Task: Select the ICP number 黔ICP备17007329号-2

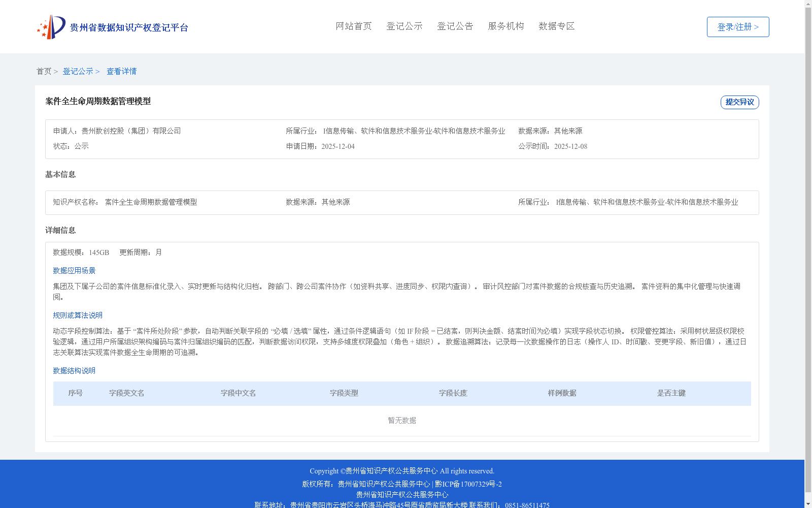Action: (x=468, y=484)
